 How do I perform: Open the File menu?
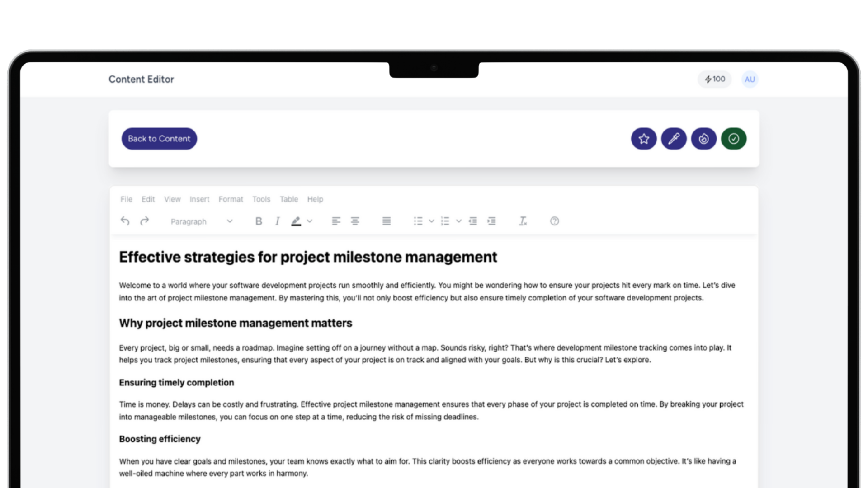(126, 199)
